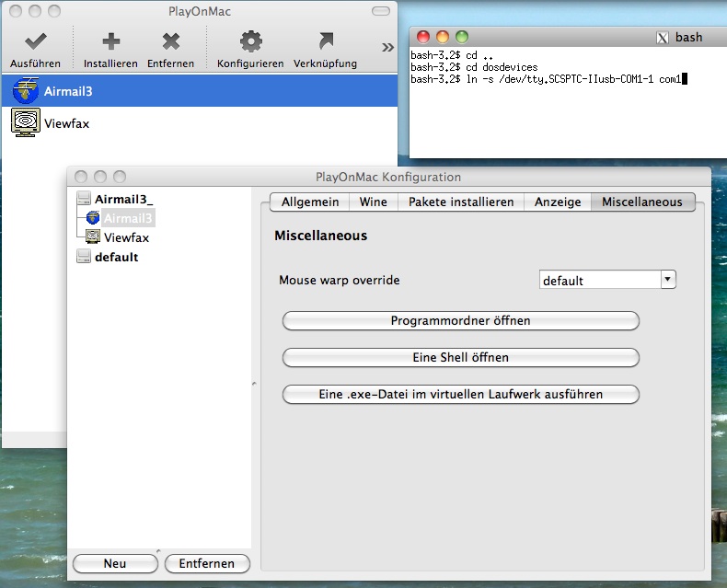
Task: Switch to the Pakete installieren tab
Action: (461, 202)
